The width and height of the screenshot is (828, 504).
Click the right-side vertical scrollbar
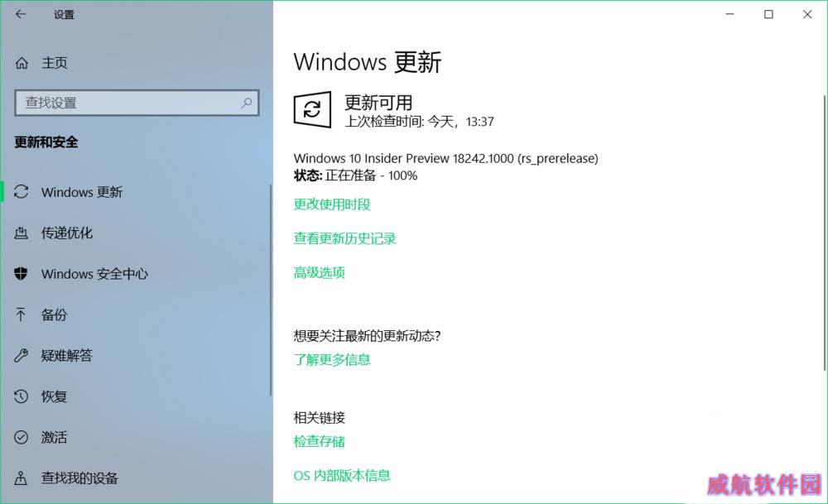click(825, 233)
